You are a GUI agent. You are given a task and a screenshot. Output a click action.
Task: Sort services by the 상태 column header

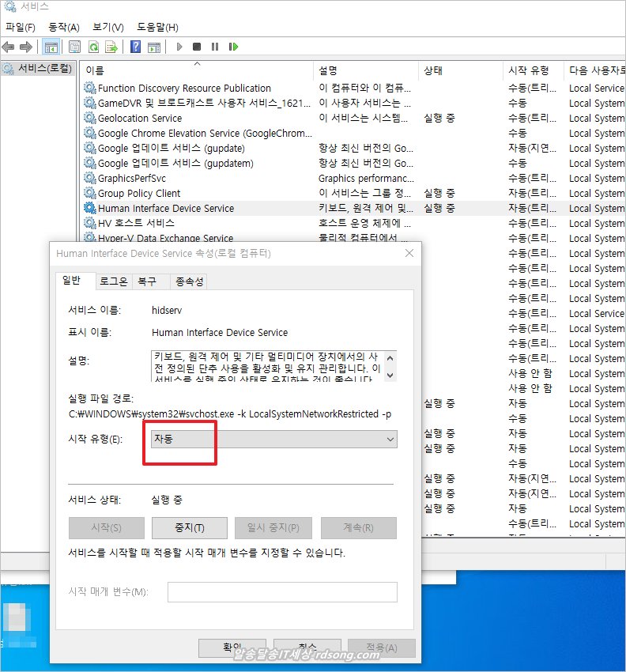click(x=433, y=70)
